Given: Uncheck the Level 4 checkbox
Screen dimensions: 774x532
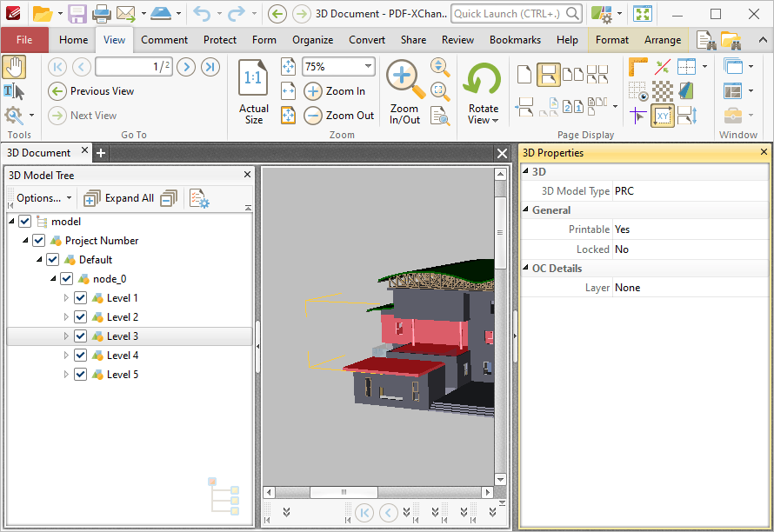Looking at the screenshot, I should 80,356.
